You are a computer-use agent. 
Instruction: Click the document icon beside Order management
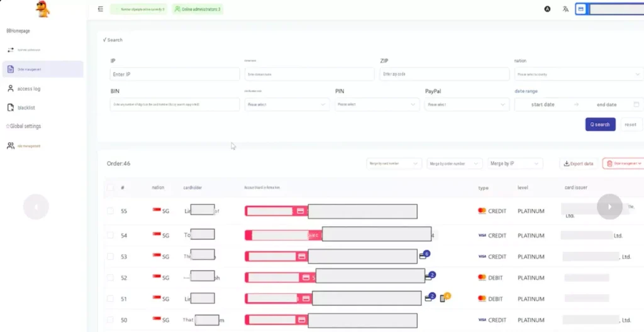point(11,69)
